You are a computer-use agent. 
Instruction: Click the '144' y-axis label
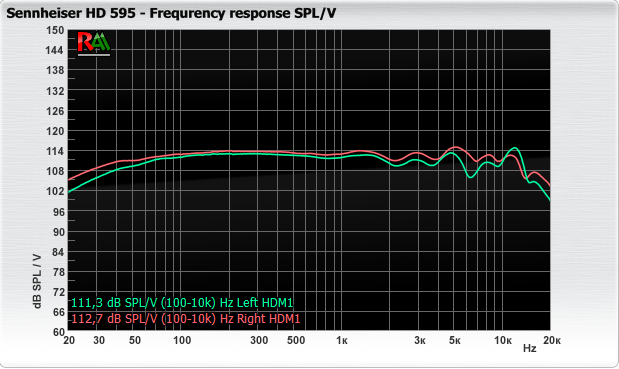click(55, 51)
